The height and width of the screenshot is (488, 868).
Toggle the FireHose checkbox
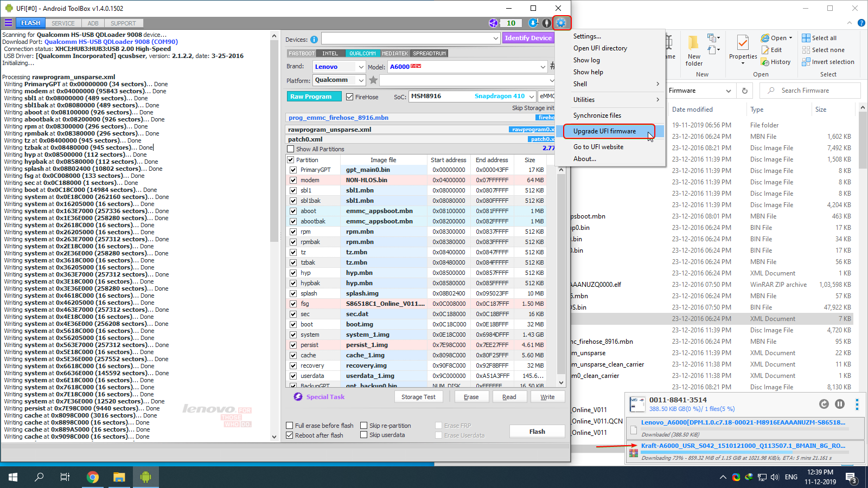coord(350,97)
